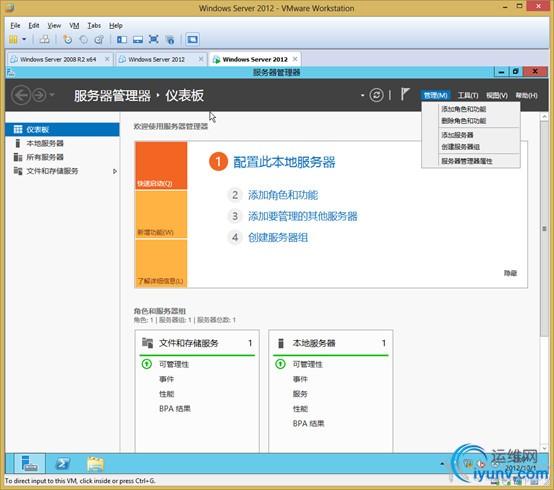The width and height of the screenshot is (554, 490).
Task: Enter full screen mode via toolbar icon
Action: (x=154, y=39)
